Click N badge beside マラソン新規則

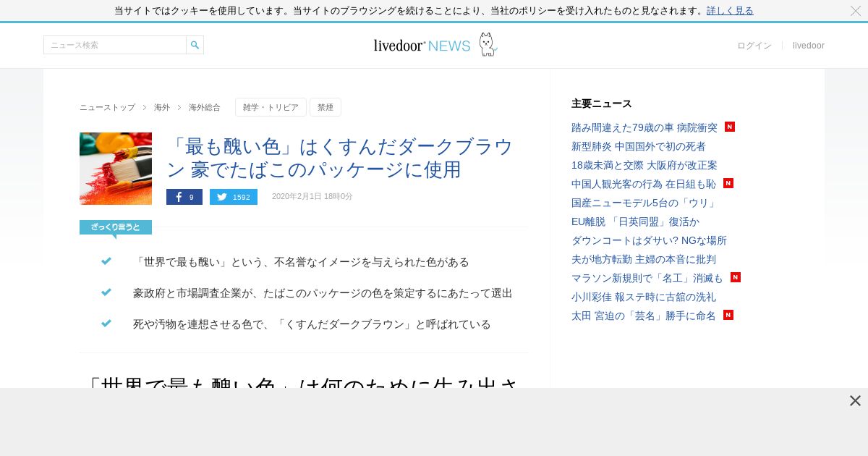736,277
